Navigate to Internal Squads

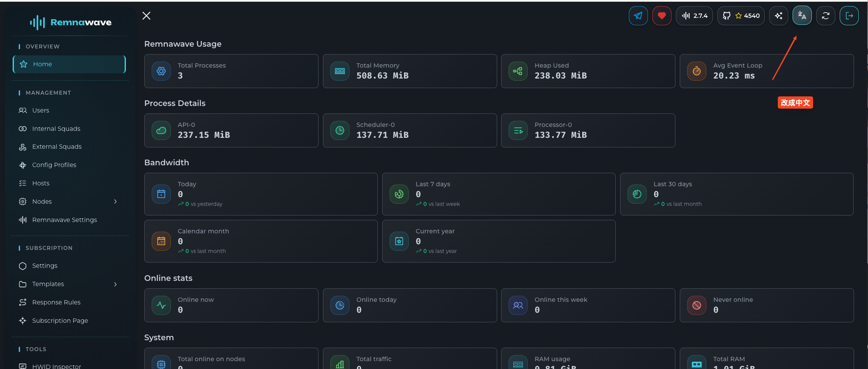[x=69, y=129]
